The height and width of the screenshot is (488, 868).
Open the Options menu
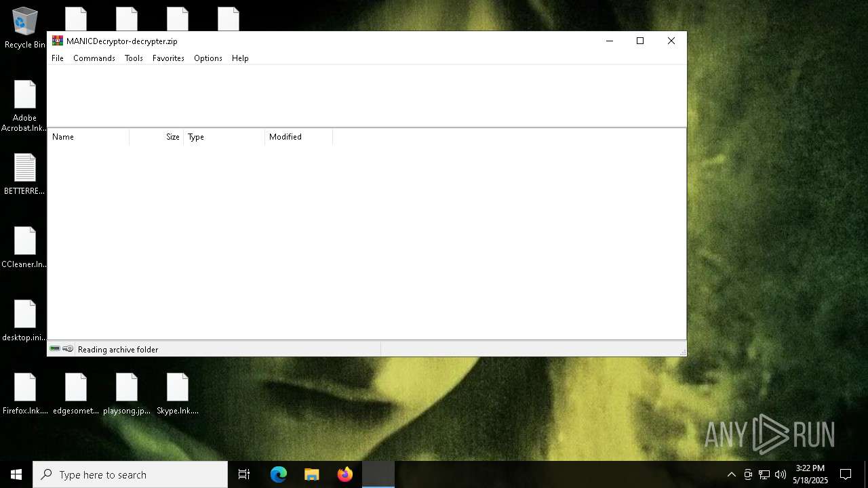[208, 58]
